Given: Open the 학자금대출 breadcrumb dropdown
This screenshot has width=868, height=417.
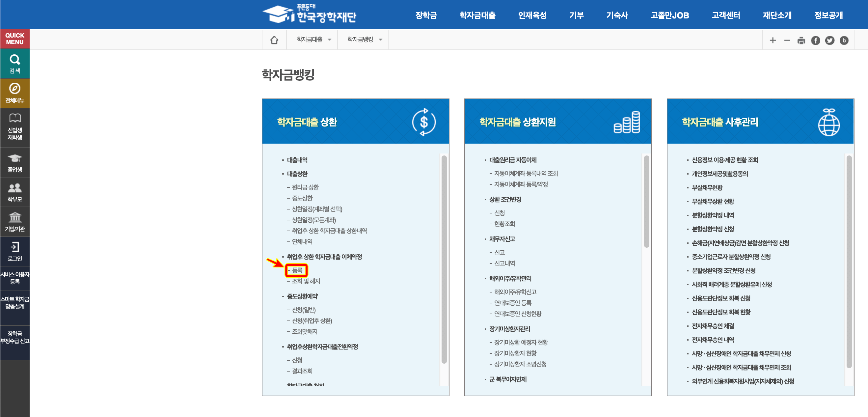Looking at the screenshot, I should point(312,40).
